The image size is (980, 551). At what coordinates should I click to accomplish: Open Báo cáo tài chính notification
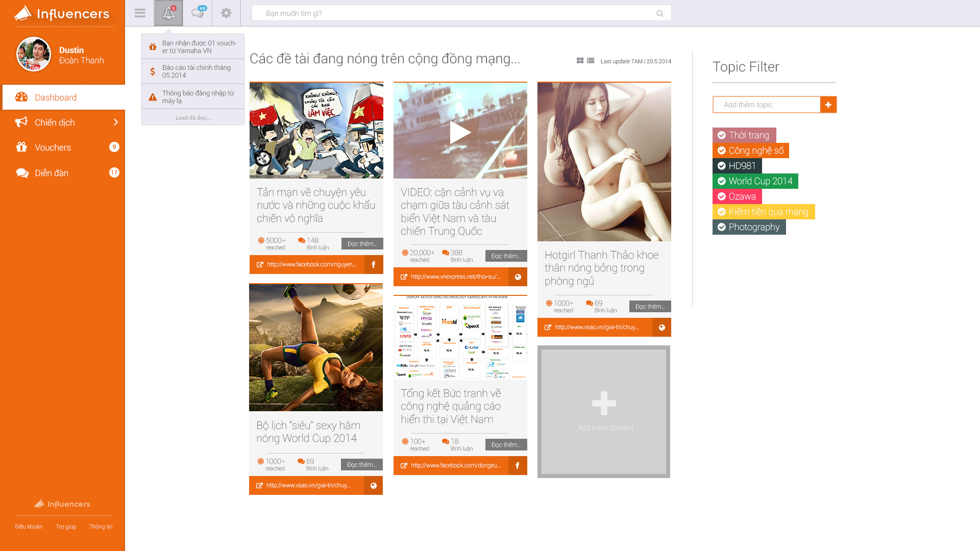pos(193,71)
